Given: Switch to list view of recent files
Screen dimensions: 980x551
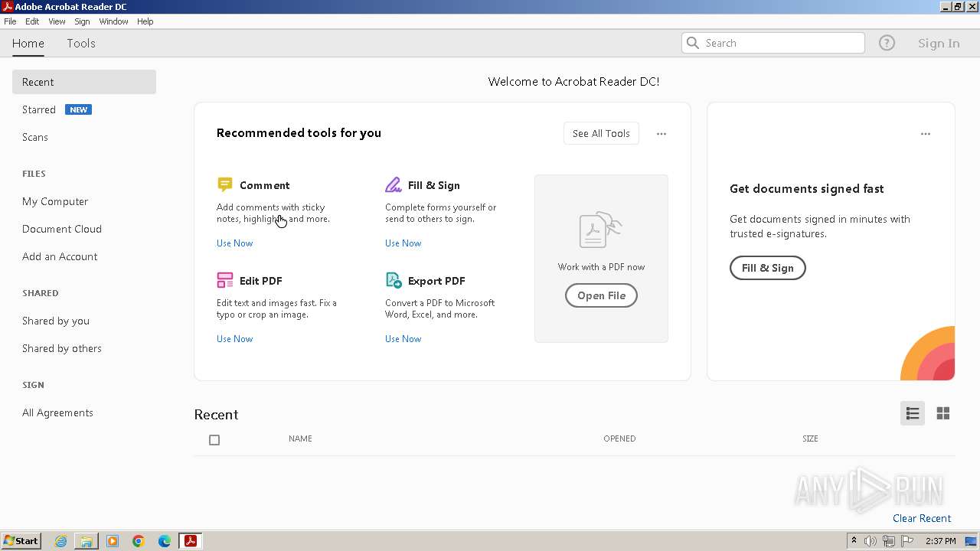Looking at the screenshot, I should 913,413.
